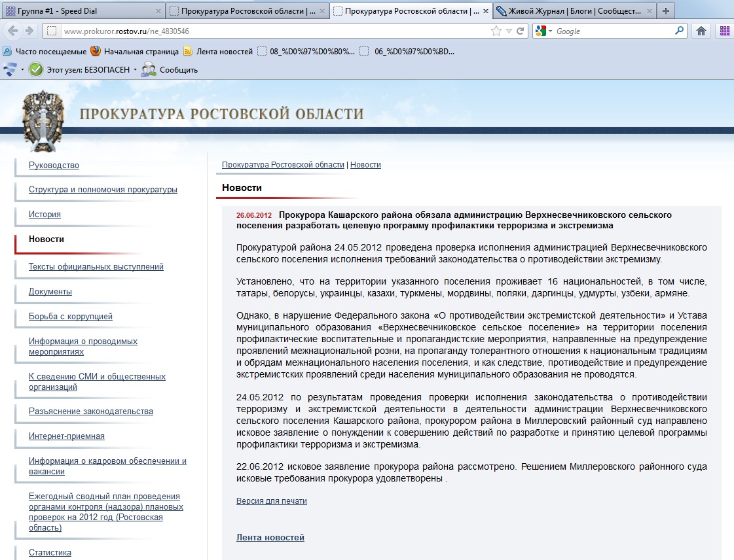Close the 'Живой Журнал' tab
This screenshot has height=560, width=734.
pyautogui.click(x=647, y=11)
